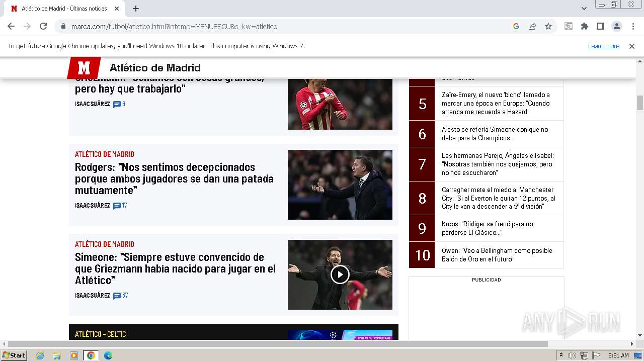
Task: Open volume control in system tray
Action: pos(572,355)
